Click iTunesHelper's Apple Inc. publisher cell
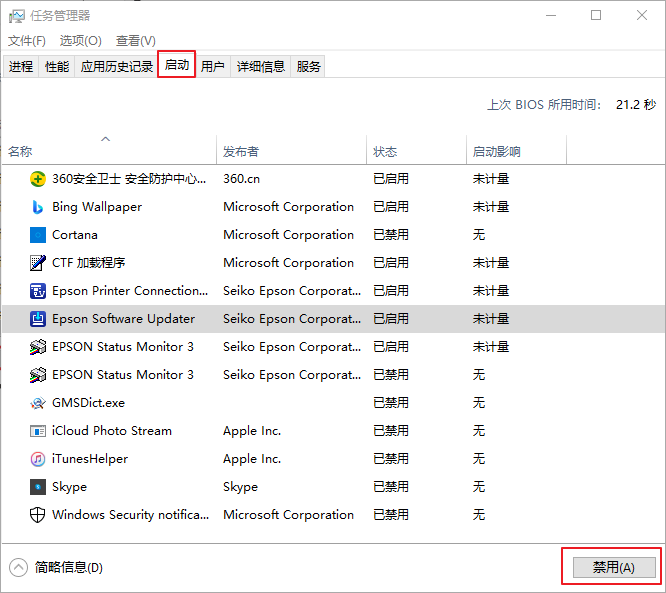The width and height of the screenshot is (666, 593). point(252,459)
